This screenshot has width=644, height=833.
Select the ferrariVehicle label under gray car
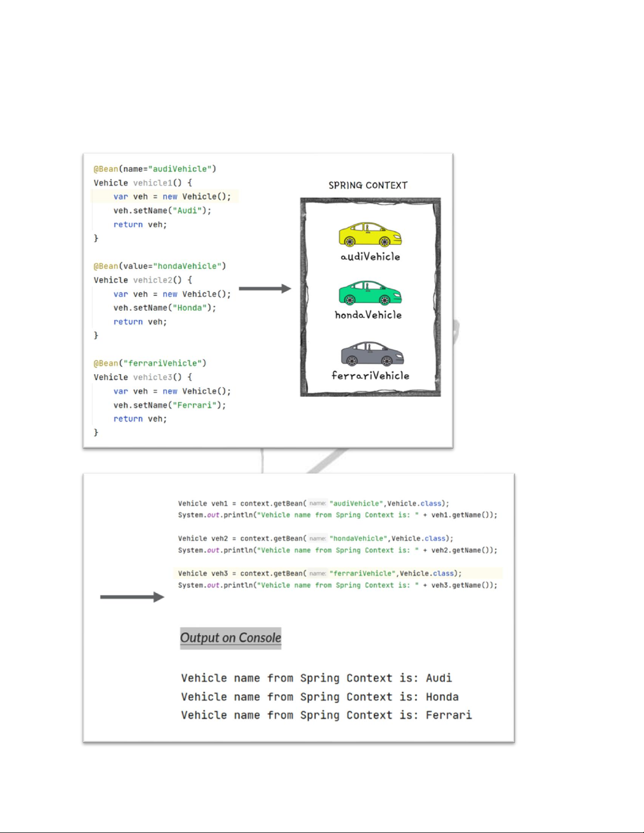tap(370, 376)
